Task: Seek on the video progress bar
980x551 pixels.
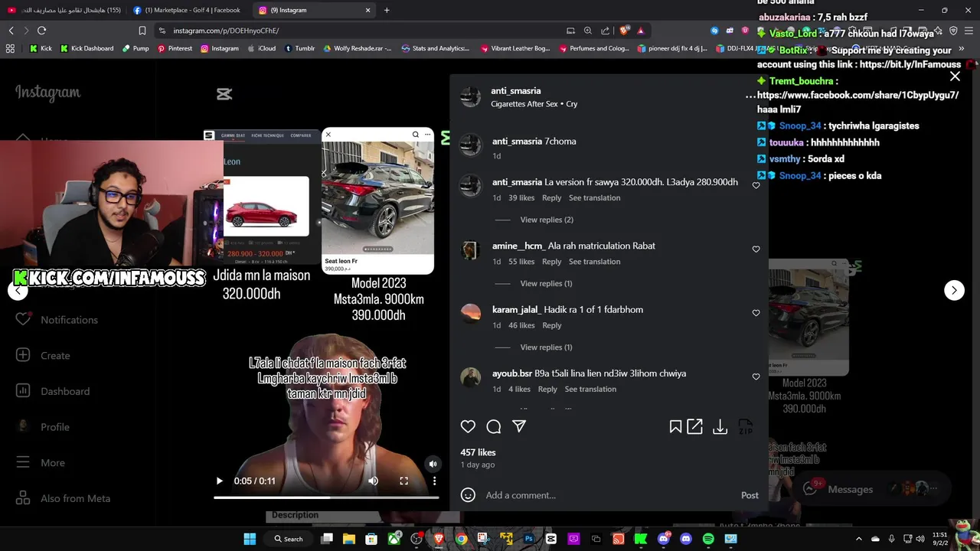Action: click(326, 497)
